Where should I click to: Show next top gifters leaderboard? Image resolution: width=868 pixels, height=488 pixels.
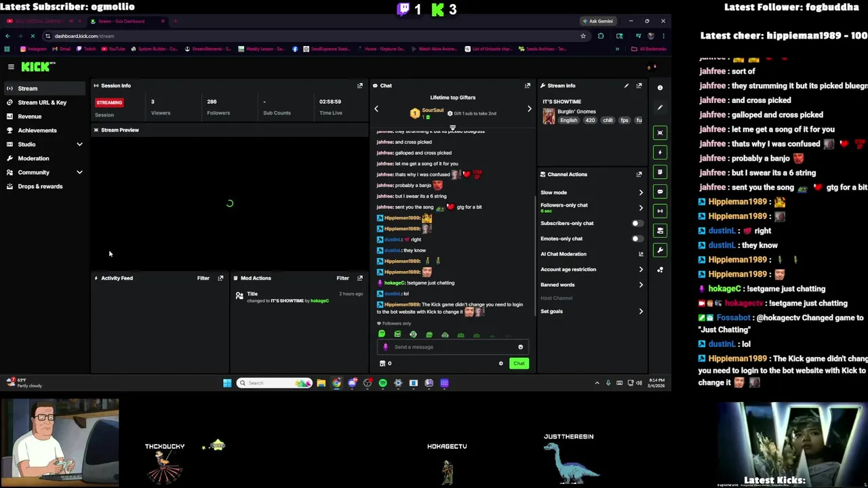coord(530,108)
